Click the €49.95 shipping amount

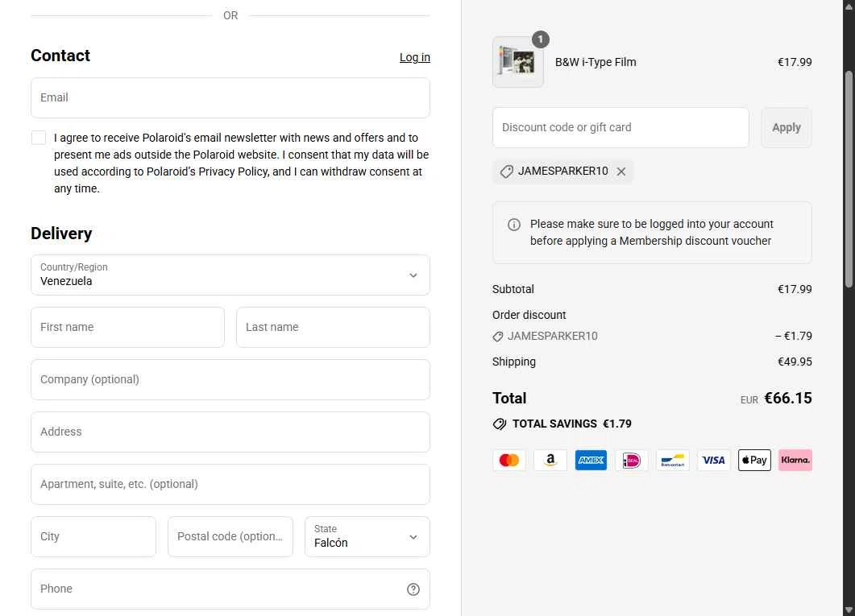point(795,362)
